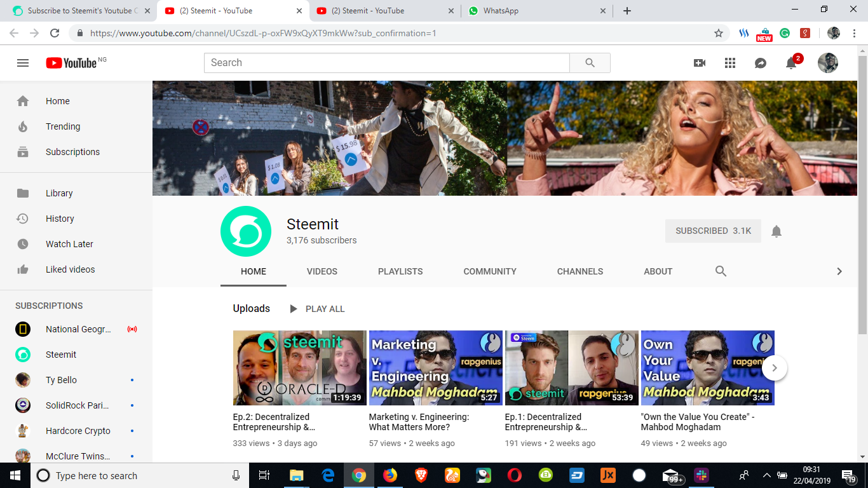
Task: Open Watch Later in sidebar
Action: [76, 244]
